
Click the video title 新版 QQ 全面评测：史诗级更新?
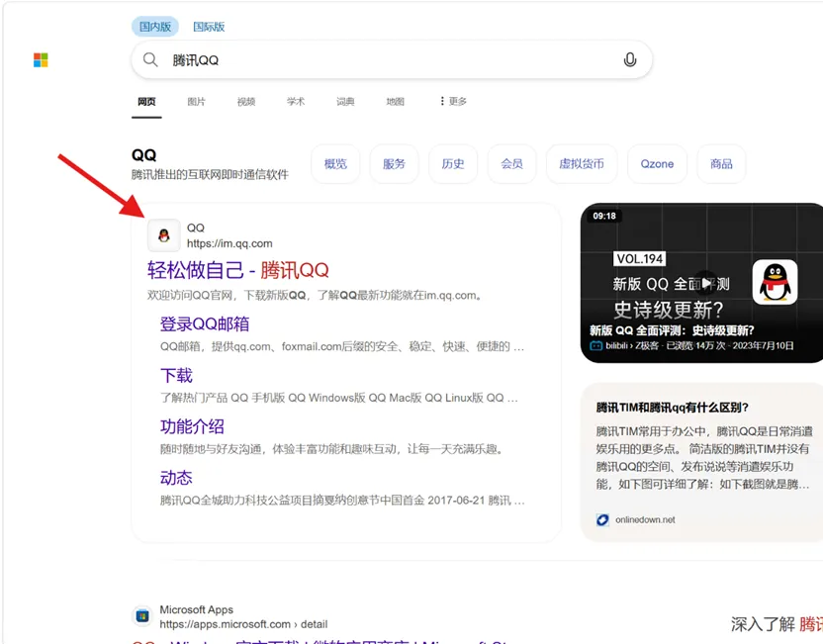tap(672, 330)
